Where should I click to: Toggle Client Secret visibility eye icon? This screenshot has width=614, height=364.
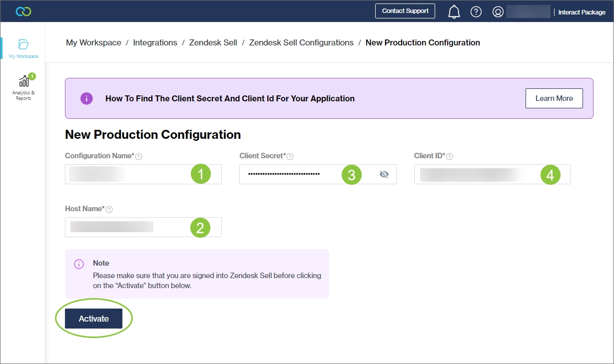pos(384,174)
